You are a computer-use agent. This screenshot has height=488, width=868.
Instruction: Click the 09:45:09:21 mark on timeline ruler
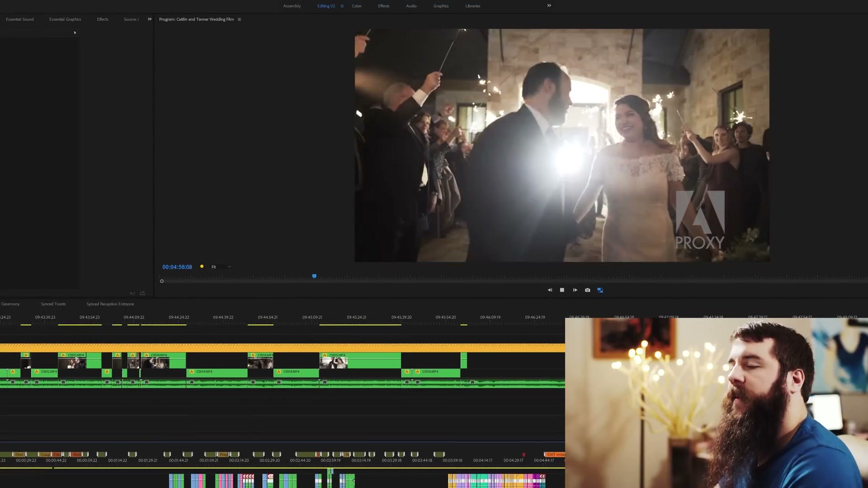[x=312, y=317]
